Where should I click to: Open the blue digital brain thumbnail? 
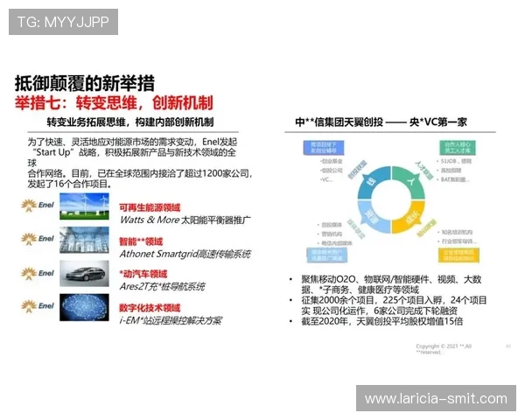[84, 307]
